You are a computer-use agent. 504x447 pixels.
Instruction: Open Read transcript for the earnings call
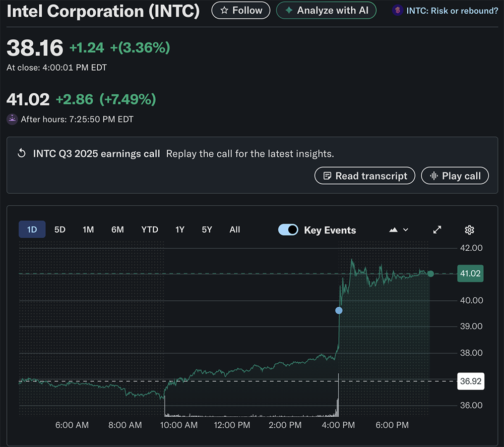(x=364, y=176)
